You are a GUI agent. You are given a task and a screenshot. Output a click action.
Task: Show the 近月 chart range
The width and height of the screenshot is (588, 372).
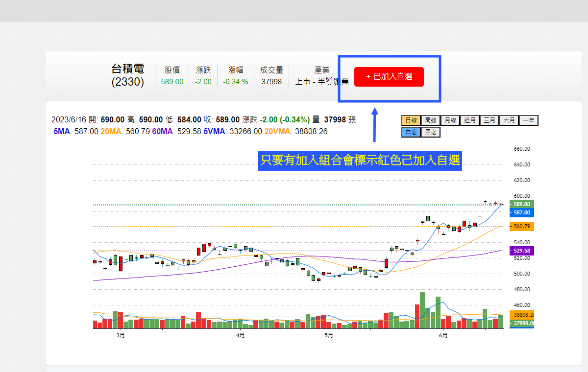469,120
